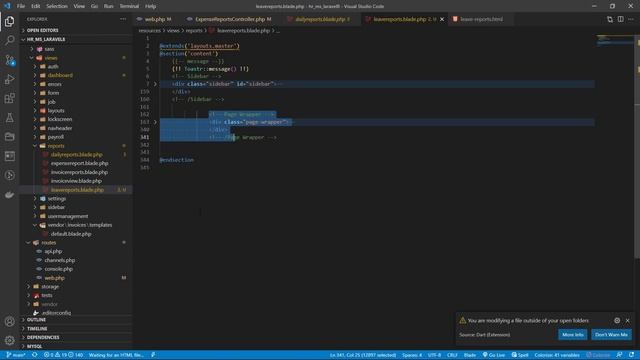Click the feedback icon in status bar
The image size is (640, 360).
(619, 355)
